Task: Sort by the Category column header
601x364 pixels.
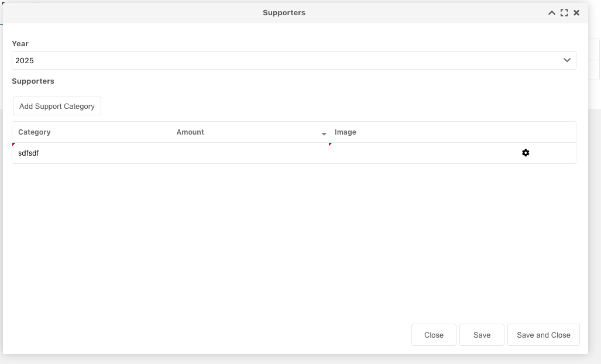Action: [35, 132]
